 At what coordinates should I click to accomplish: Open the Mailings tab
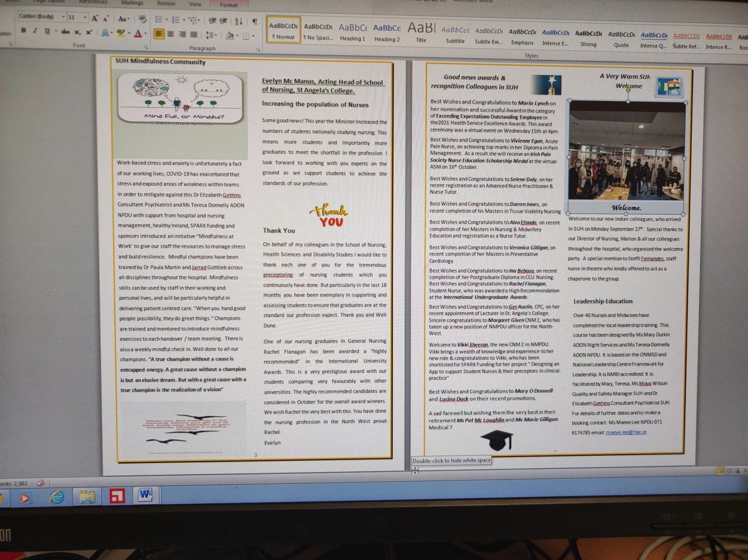pos(132,2)
